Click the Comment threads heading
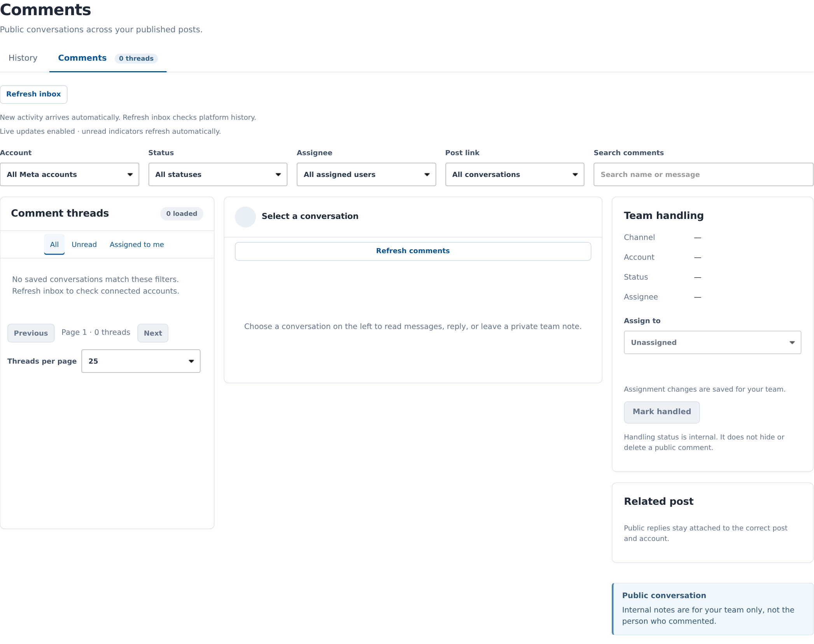Screen dimensions: 814x644 click(60, 213)
